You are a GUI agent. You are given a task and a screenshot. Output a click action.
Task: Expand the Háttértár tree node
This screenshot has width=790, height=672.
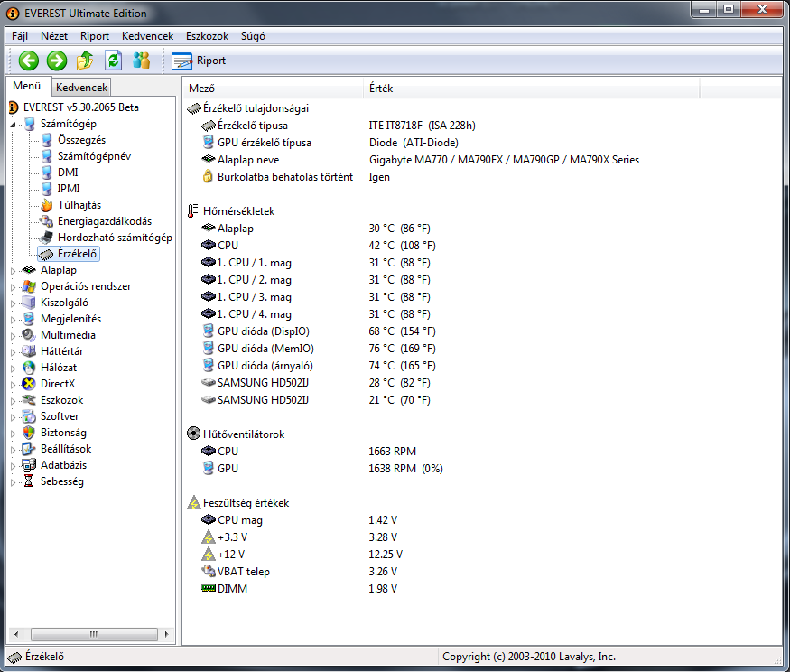pos(14,352)
